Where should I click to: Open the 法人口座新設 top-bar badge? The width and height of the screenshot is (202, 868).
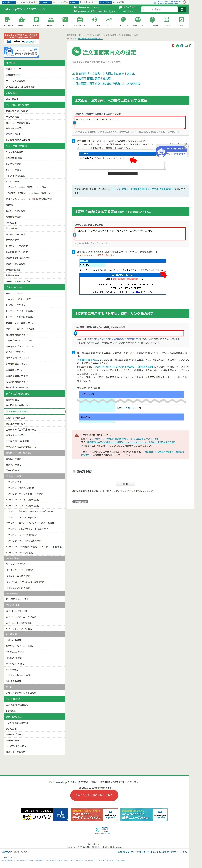click(x=8, y=2)
